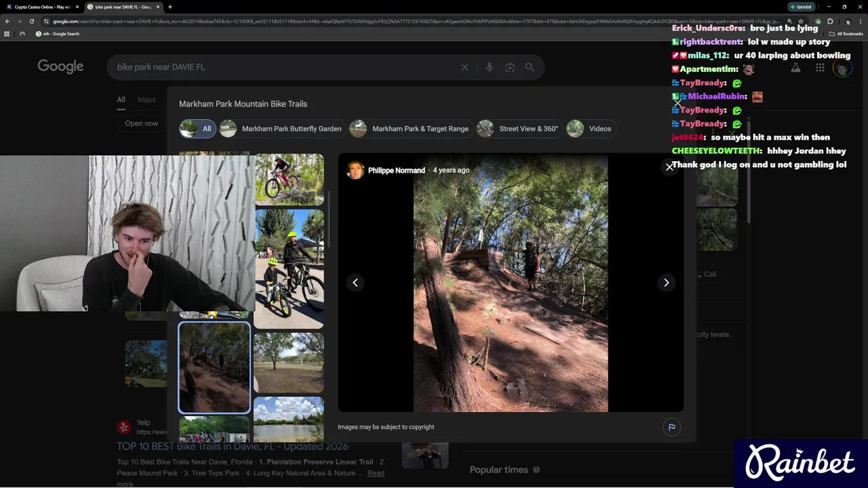The height and width of the screenshot is (488, 868).
Task: Go forward in browser history
Action: click(20, 21)
